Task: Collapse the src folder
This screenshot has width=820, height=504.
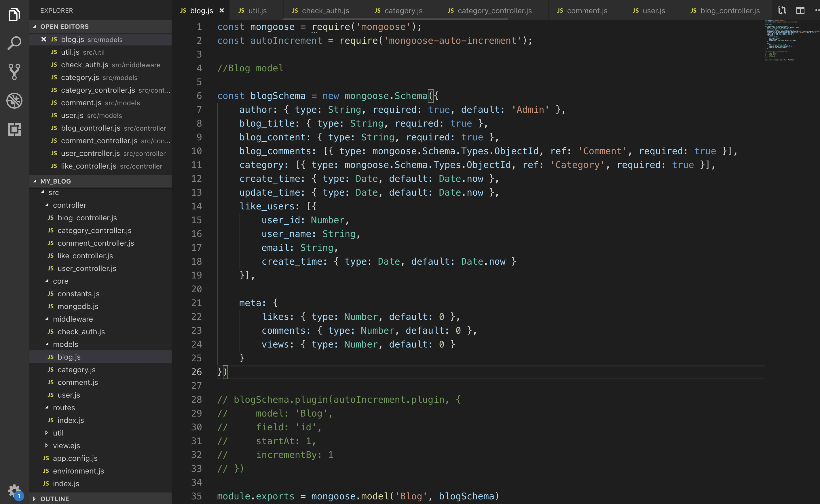Action: [42, 192]
